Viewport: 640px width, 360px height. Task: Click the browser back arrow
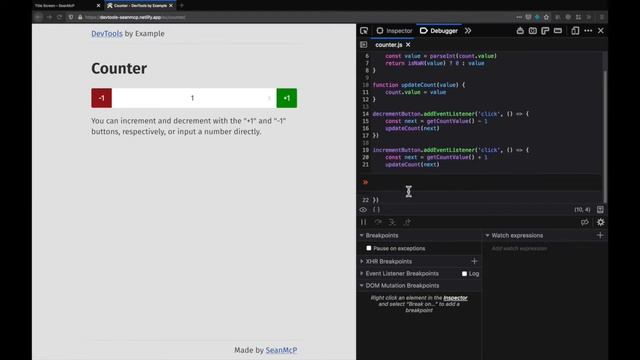coord(39,17)
